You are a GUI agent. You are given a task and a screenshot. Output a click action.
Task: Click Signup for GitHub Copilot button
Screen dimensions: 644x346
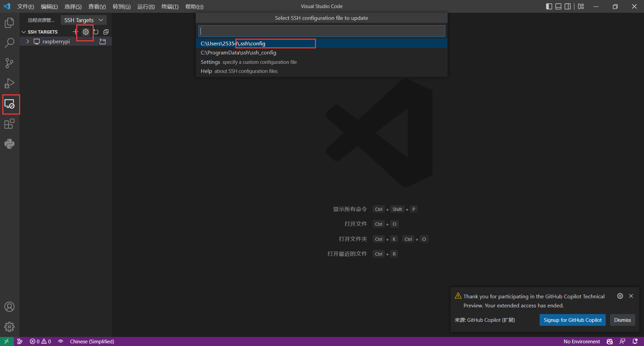coord(572,320)
